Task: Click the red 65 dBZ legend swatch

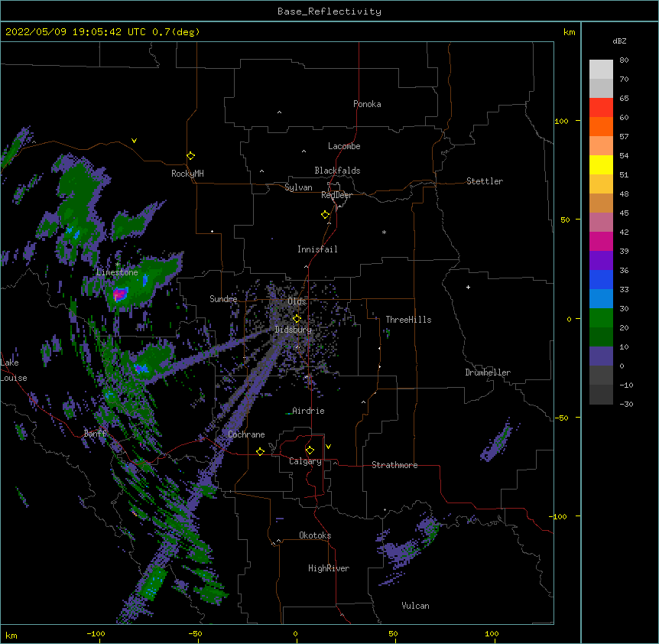Action: (601, 107)
